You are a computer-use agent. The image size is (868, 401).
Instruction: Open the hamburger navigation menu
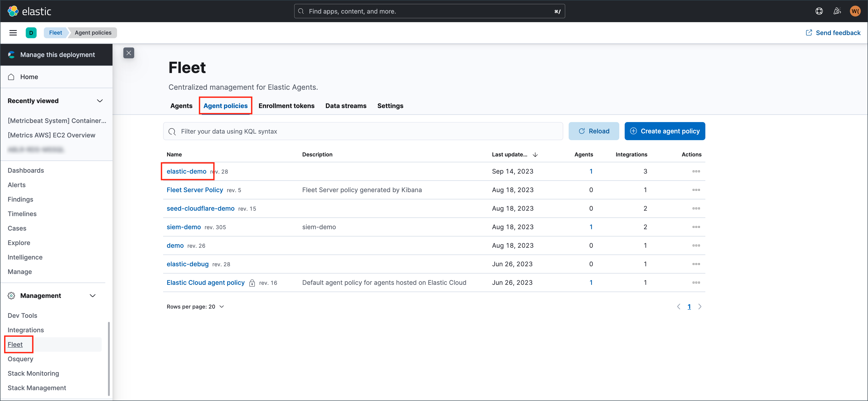[13, 32]
